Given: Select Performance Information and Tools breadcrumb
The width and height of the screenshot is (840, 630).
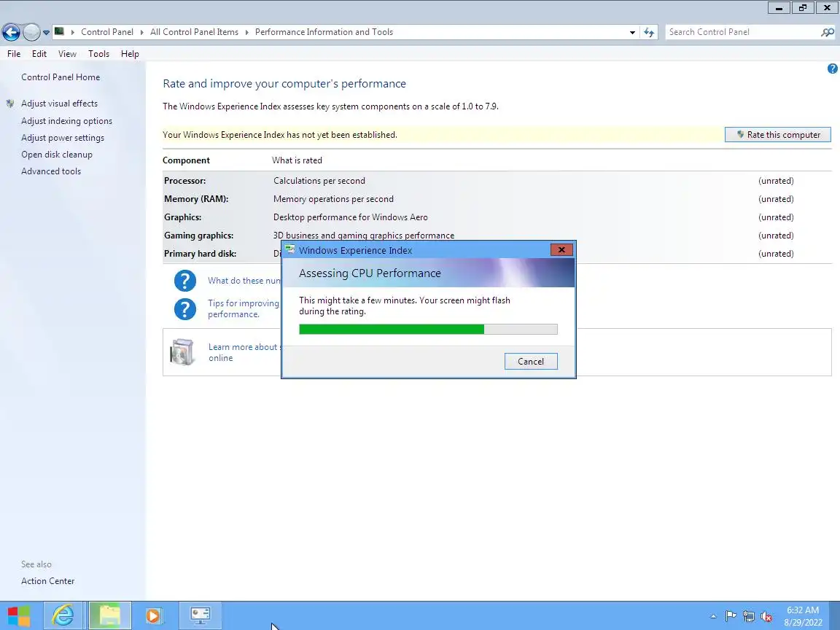Looking at the screenshot, I should [324, 32].
